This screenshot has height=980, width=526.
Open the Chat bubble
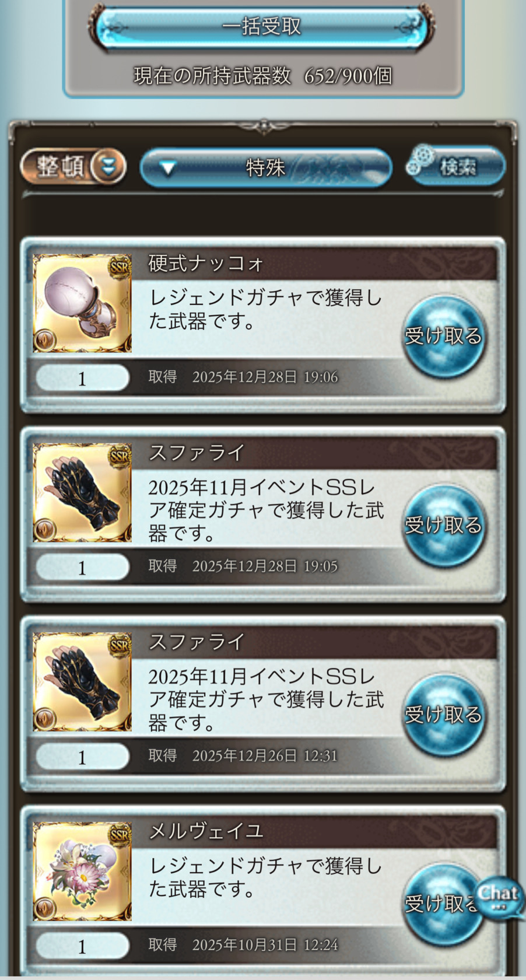click(498, 896)
